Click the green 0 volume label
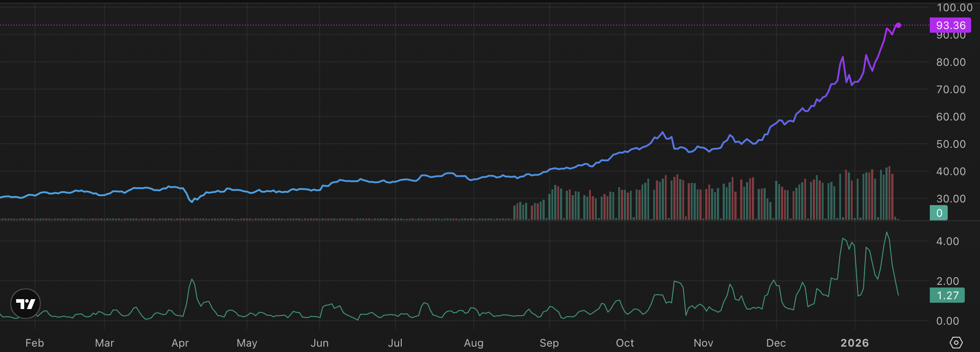980x352 pixels. 939,213
